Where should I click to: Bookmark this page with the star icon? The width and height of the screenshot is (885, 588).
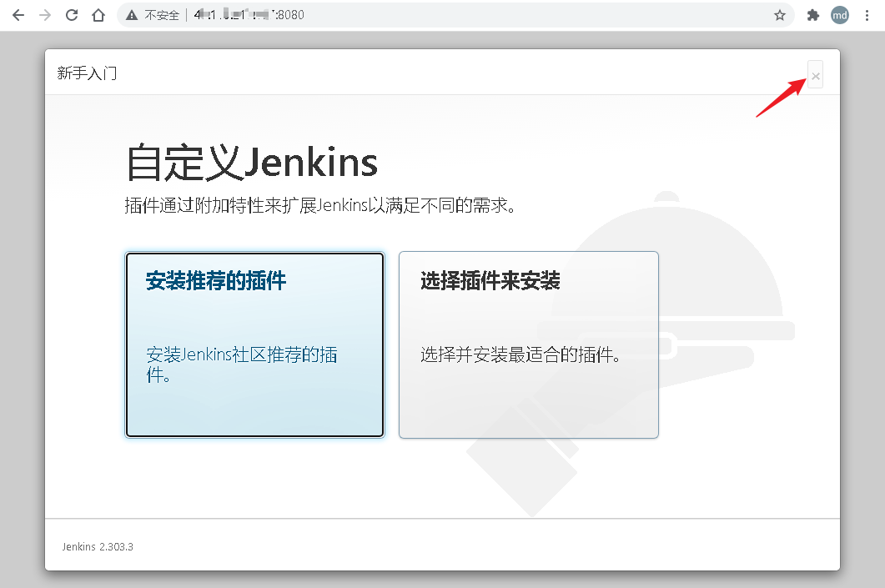click(x=779, y=15)
